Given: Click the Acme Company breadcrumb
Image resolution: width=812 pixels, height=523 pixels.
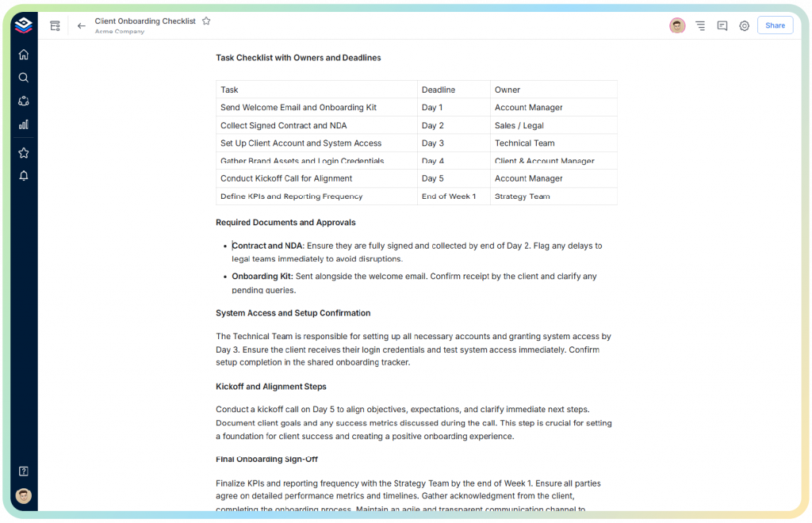Looking at the screenshot, I should [x=120, y=32].
